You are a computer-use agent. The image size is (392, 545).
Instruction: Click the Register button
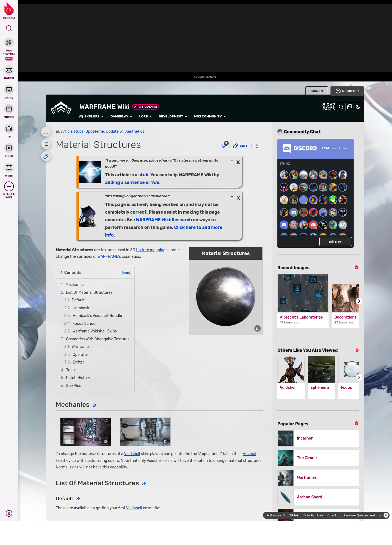tap(347, 91)
